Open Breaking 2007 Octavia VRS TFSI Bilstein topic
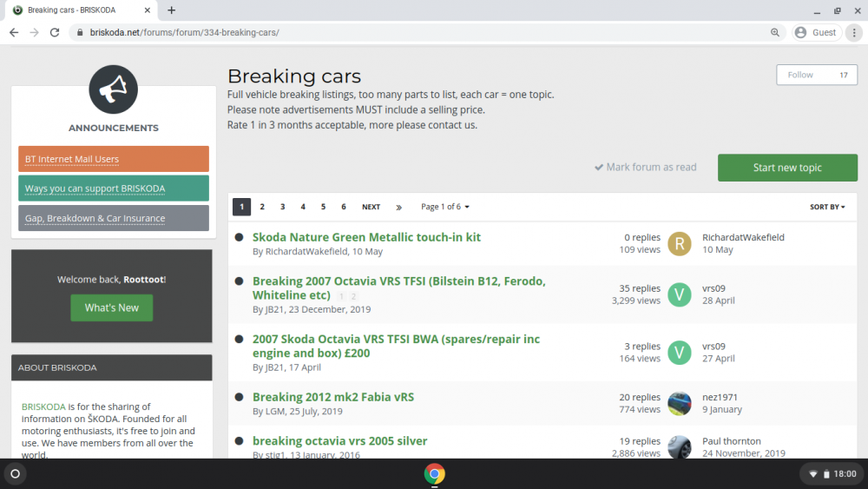 [x=398, y=288]
